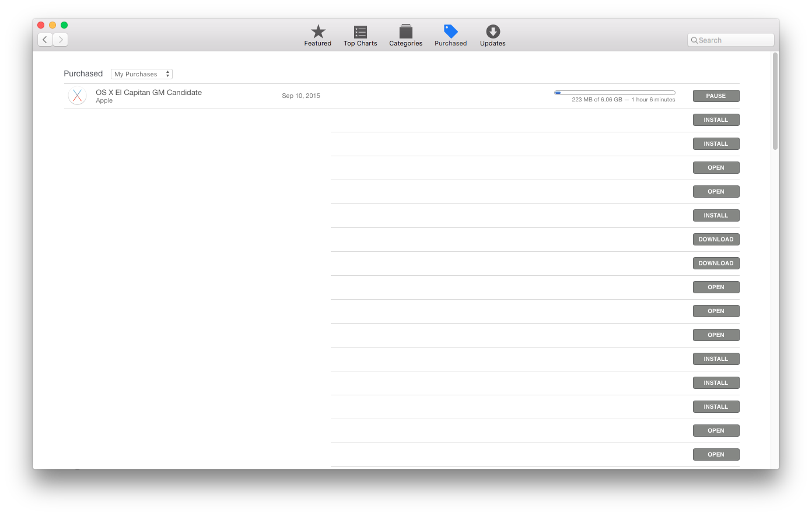Click the El Capitan download progress bar
The width and height of the screenshot is (812, 516).
[x=615, y=93]
